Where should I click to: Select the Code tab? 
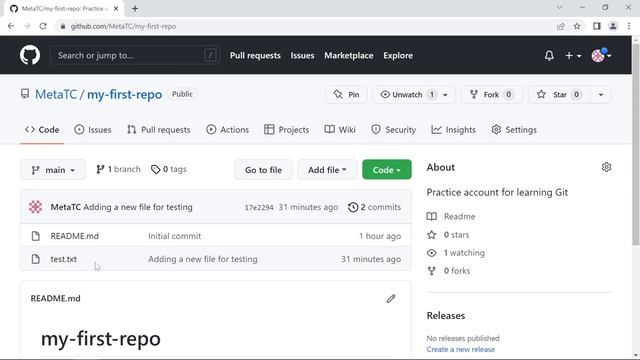pyautogui.click(x=42, y=130)
